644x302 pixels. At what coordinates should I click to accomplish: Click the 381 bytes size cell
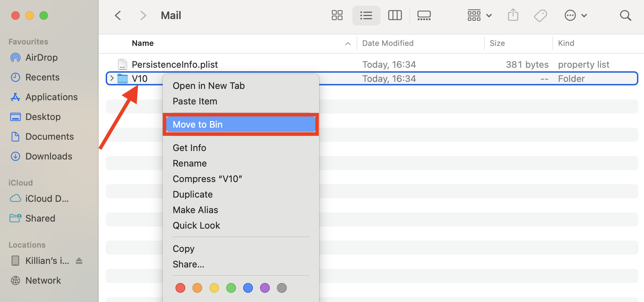tap(527, 65)
